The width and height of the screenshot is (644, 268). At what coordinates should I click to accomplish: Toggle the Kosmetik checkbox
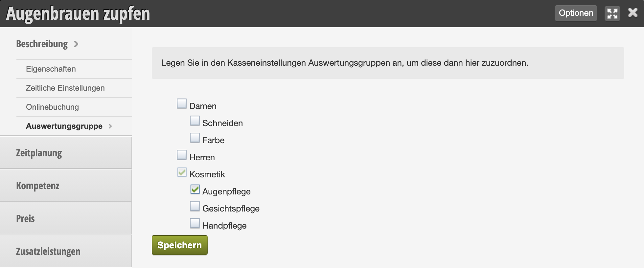[x=182, y=172]
